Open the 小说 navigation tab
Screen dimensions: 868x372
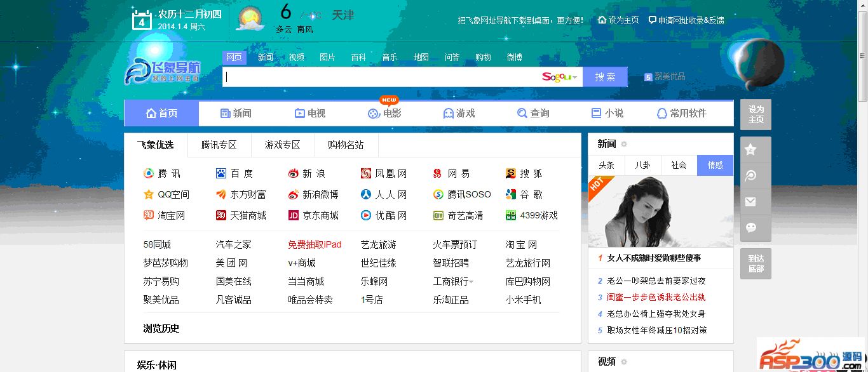tap(607, 113)
